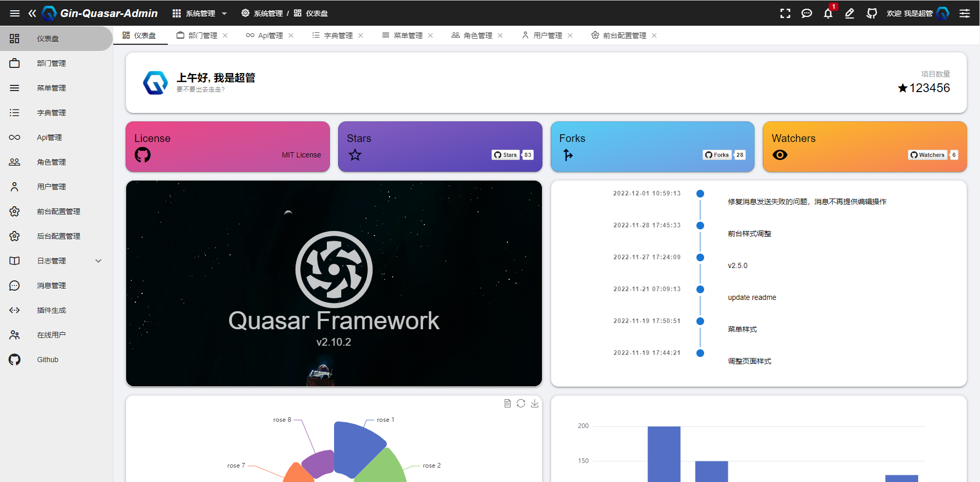Click the rose chart restore icon
Screen dimensions: 980x482
click(x=521, y=403)
